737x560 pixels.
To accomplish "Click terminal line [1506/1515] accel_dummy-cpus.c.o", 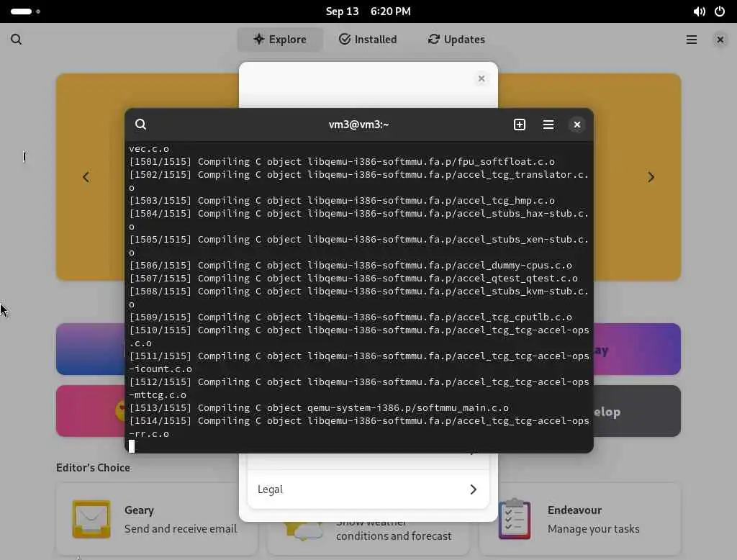I will [351, 265].
